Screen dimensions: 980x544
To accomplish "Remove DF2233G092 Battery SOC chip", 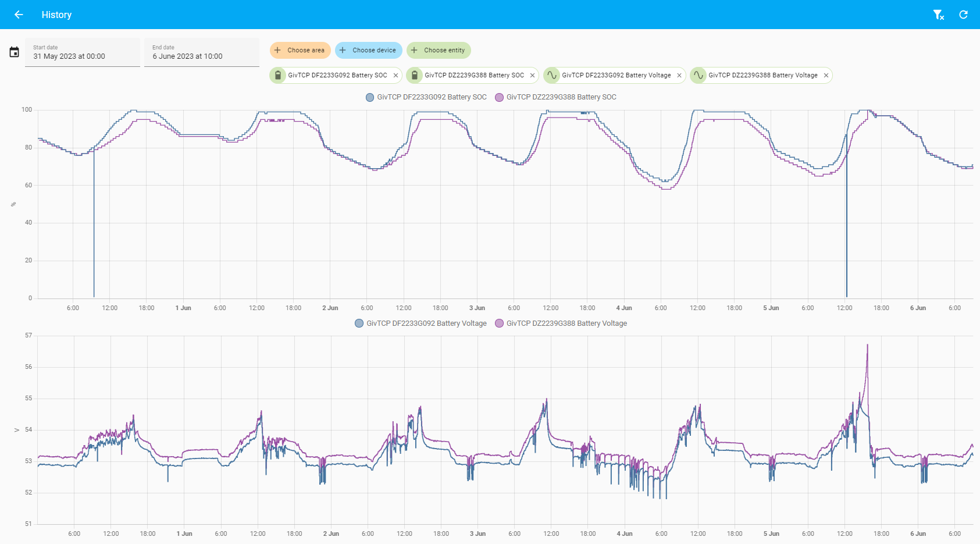I will [x=395, y=76].
